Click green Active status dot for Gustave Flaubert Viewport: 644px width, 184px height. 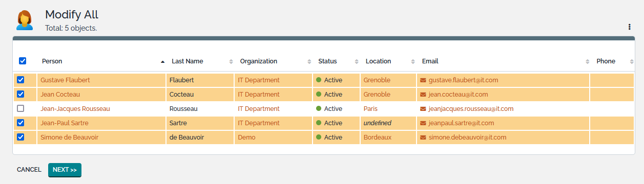pos(319,80)
